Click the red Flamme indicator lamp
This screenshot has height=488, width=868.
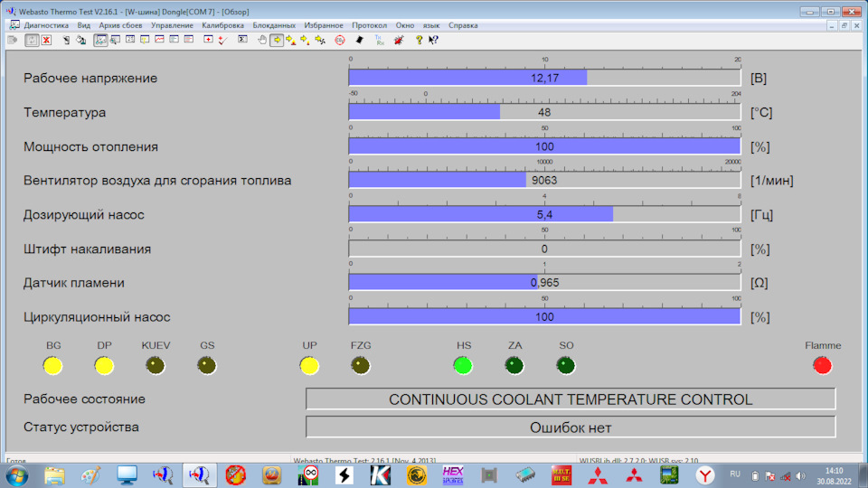click(822, 366)
